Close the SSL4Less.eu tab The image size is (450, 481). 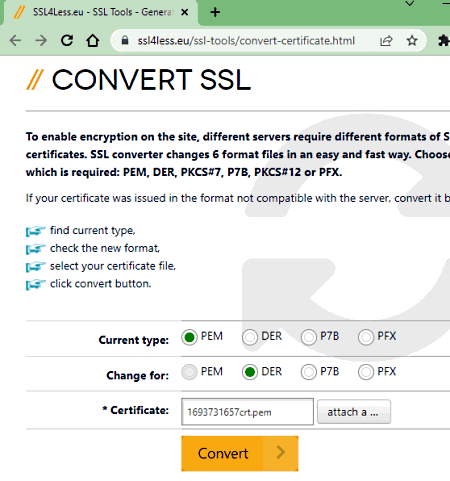point(184,12)
